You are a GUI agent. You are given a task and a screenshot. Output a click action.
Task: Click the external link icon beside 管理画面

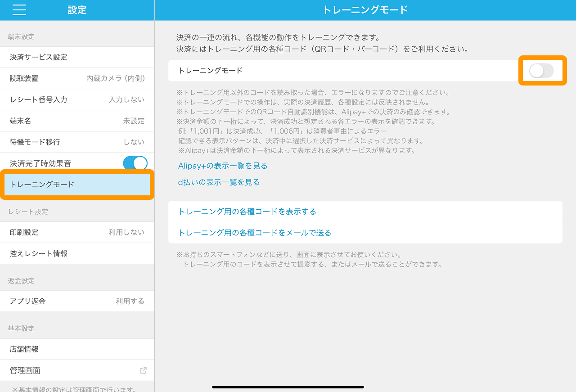[x=143, y=370]
